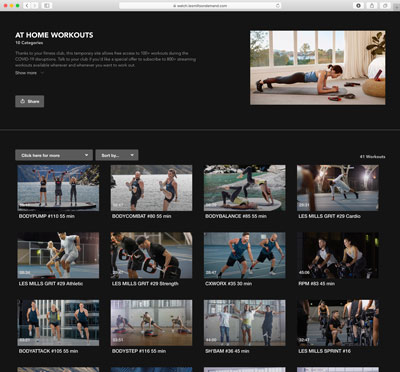Reload the page from the address bar
Image resolution: width=400 pixels, height=372 pixels.
coord(278,6)
